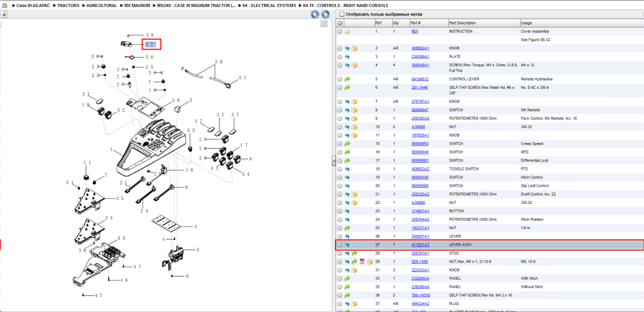Go to next figure with right arrow
Image resolution: width=644 pixels, height=312 pixels.
(325, 14)
